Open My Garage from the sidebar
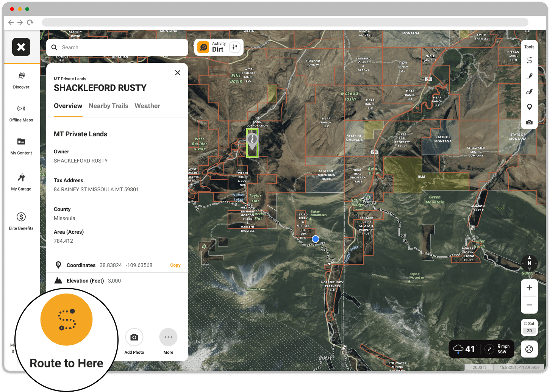The height and width of the screenshot is (392, 550). (x=21, y=182)
